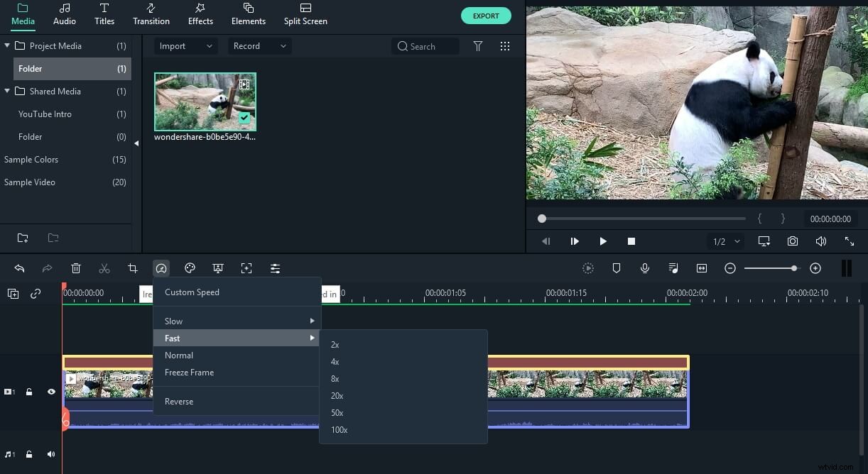Viewport: 868px width, 474px height.
Task: Select the Split scissors tool
Action: (104, 268)
